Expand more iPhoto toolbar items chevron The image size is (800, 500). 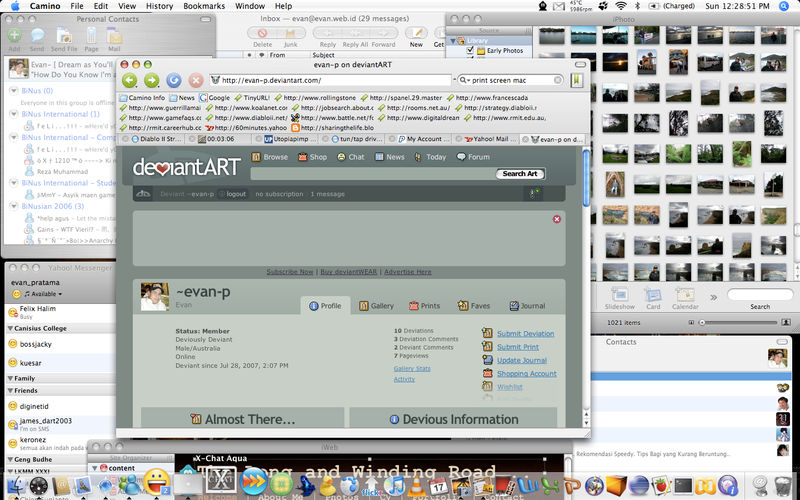(713, 297)
